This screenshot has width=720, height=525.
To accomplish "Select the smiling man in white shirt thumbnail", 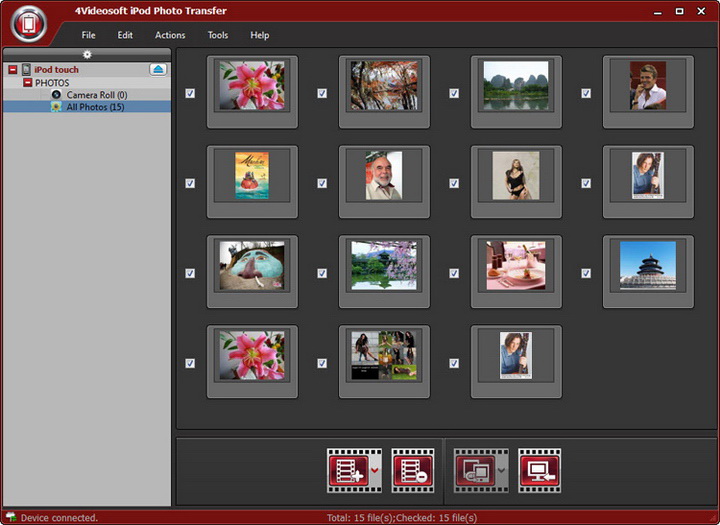I will [648, 85].
